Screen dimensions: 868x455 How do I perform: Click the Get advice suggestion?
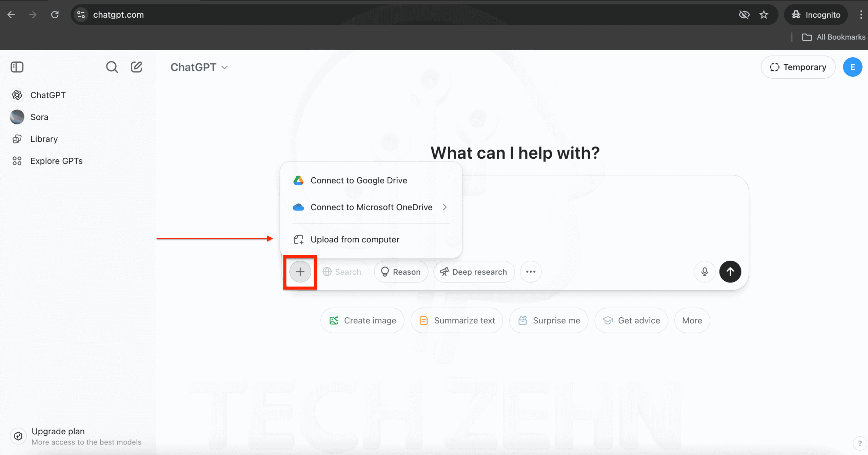tap(631, 320)
